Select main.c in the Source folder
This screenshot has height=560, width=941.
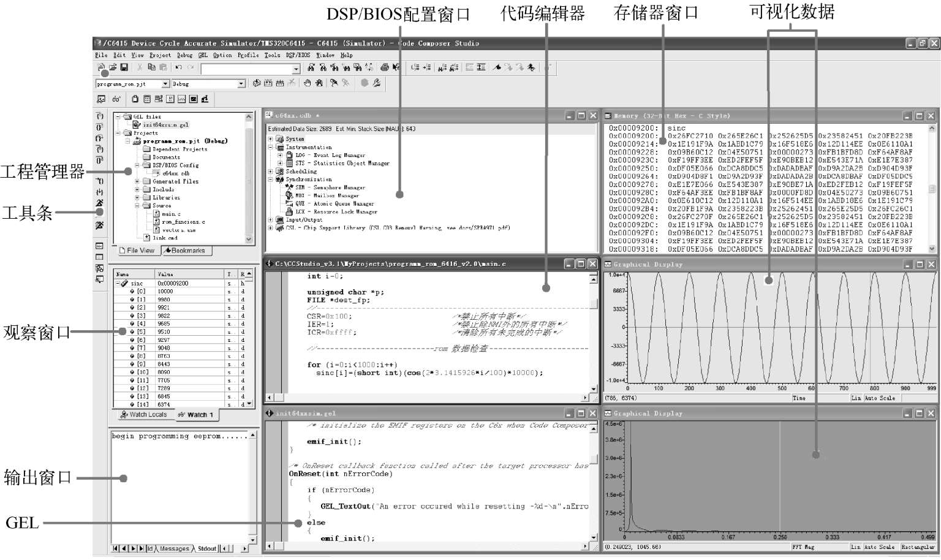172,214
